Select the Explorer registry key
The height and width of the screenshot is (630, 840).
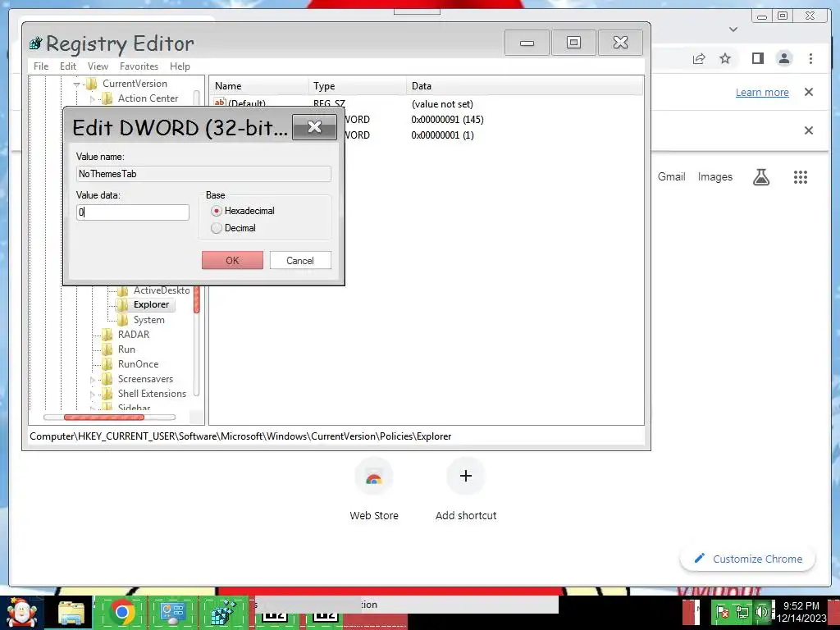click(151, 304)
